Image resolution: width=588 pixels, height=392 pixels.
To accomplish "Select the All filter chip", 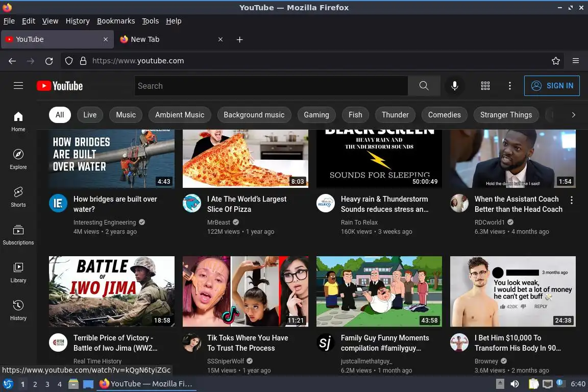I will (60, 115).
